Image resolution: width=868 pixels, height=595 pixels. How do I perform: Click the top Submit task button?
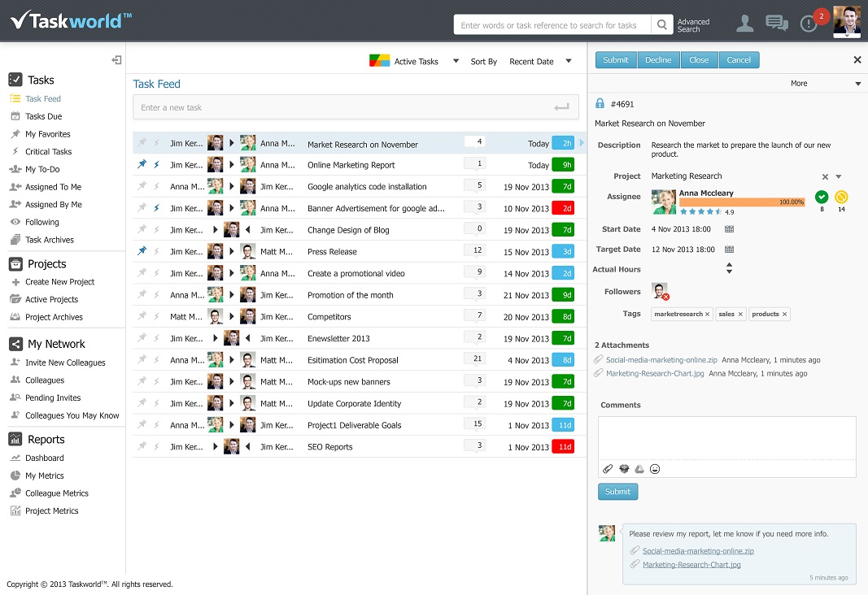pyautogui.click(x=616, y=59)
